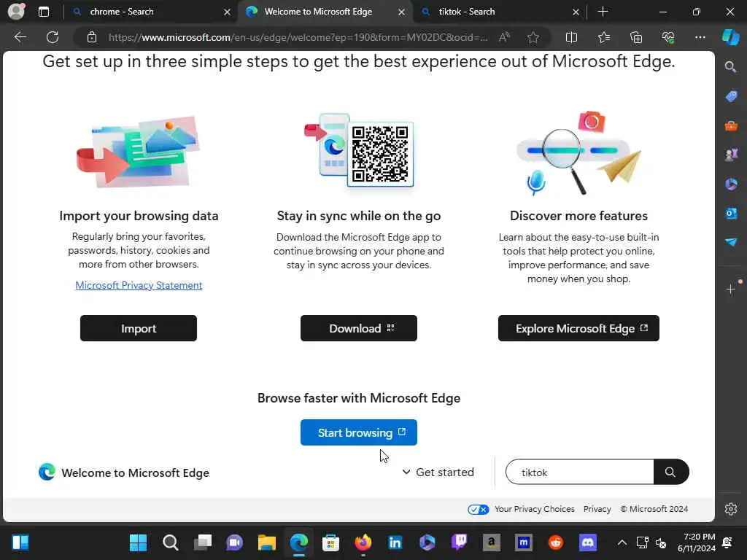Open a new tab with plus
This screenshot has height=560, width=747.
603,12
